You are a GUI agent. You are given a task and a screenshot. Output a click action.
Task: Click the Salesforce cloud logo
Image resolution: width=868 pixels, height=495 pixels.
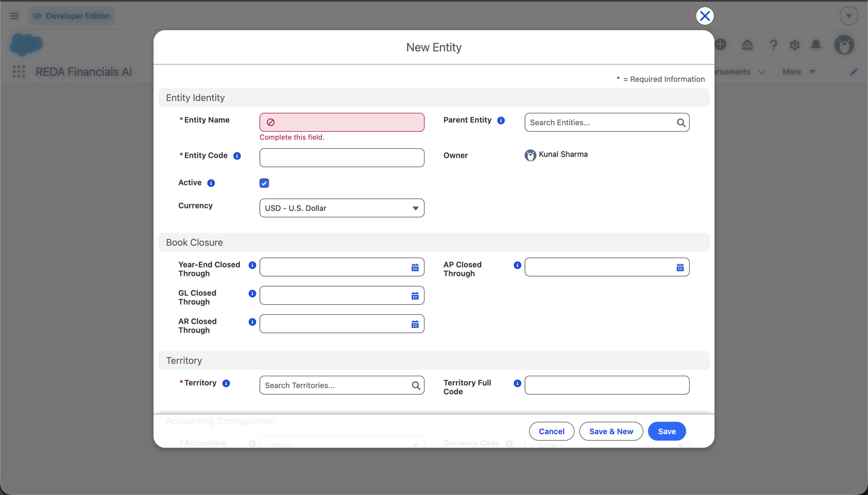click(27, 45)
